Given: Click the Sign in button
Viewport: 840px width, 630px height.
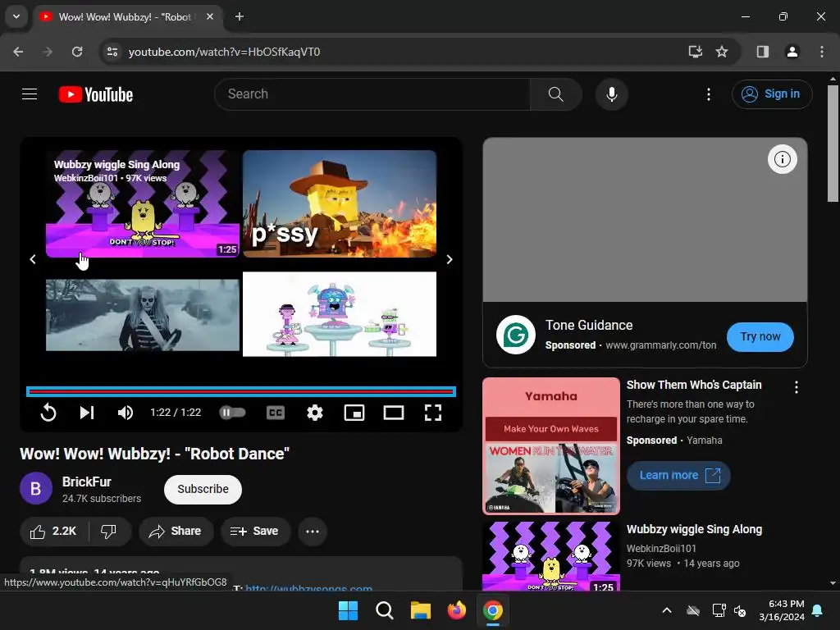Looking at the screenshot, I should [x=772, y=94].
